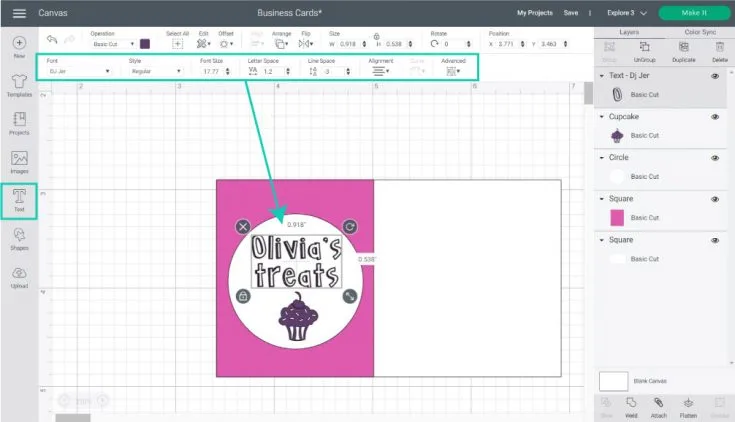Open Templates from the sidebar

click(19, 85)
